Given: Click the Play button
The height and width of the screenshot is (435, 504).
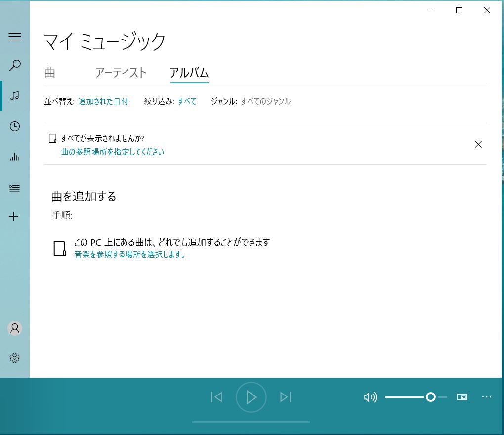Looking at the screenshot, I should pos(251,397).
